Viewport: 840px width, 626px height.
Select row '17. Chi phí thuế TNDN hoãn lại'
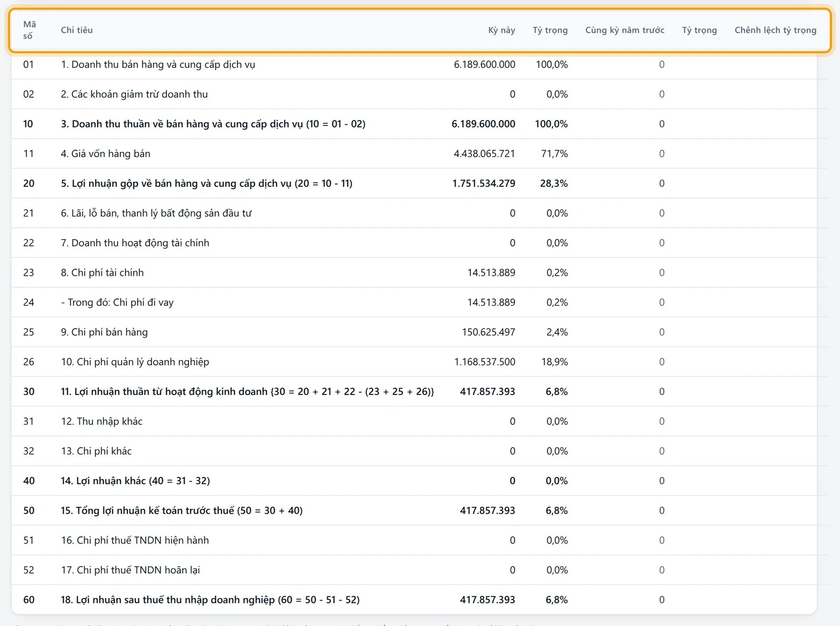tap(414, 570)
